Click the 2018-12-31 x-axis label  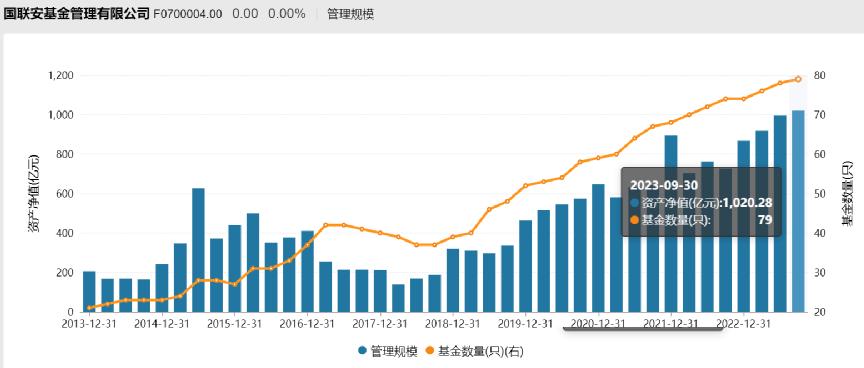tap(452, 323)
